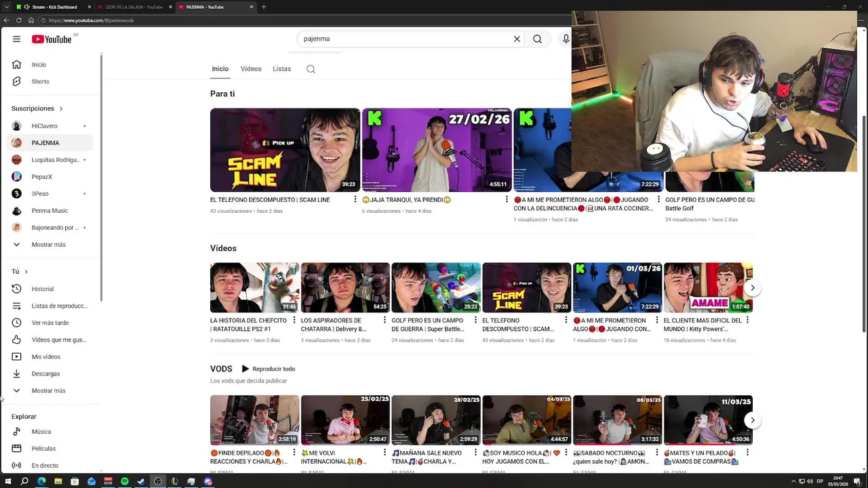This screenshot has width=868, height=488.
Task: Expand the Tú section chevron
Action: click(x=26, y=272)
